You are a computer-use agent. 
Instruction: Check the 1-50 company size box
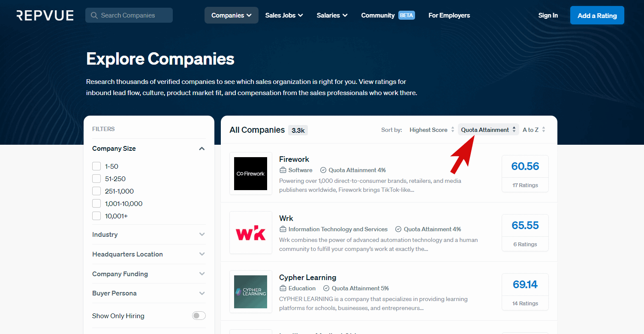96,166
